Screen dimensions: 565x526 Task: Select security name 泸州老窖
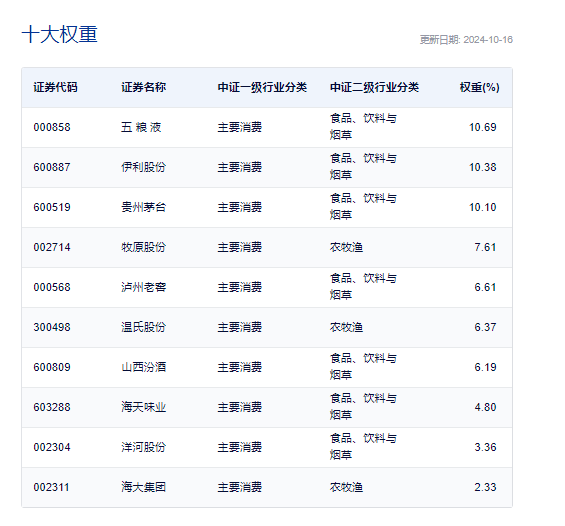pos(143,287)
